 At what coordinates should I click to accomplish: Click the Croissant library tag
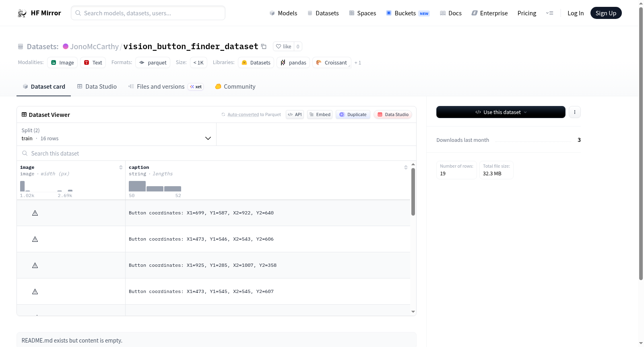click(332, 62)
